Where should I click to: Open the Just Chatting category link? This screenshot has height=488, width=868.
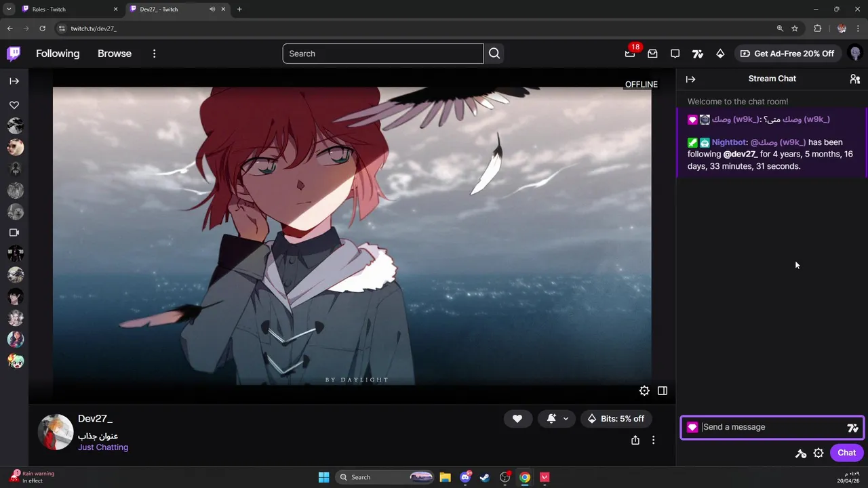click(x=103, y=447)
